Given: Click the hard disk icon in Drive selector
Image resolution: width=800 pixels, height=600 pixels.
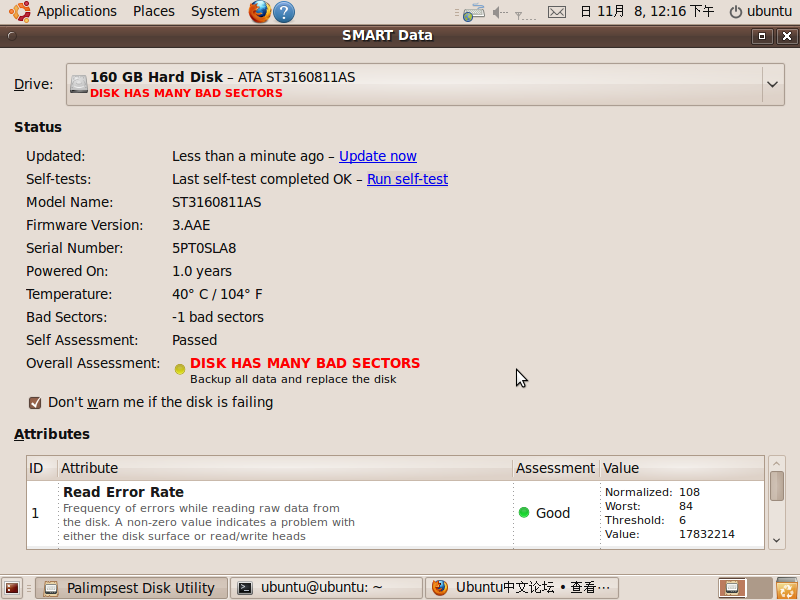Looking at the screenshot, I should [79, 84].
